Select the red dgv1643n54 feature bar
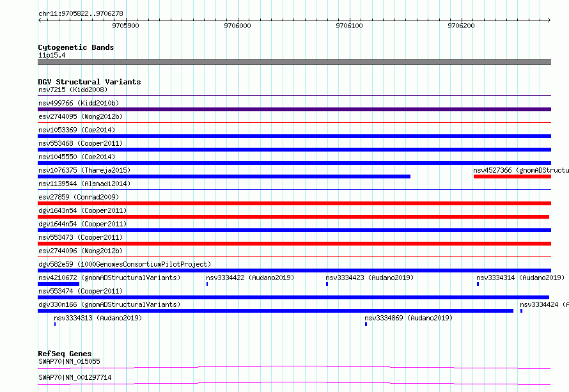 click(x=293, y=217)
